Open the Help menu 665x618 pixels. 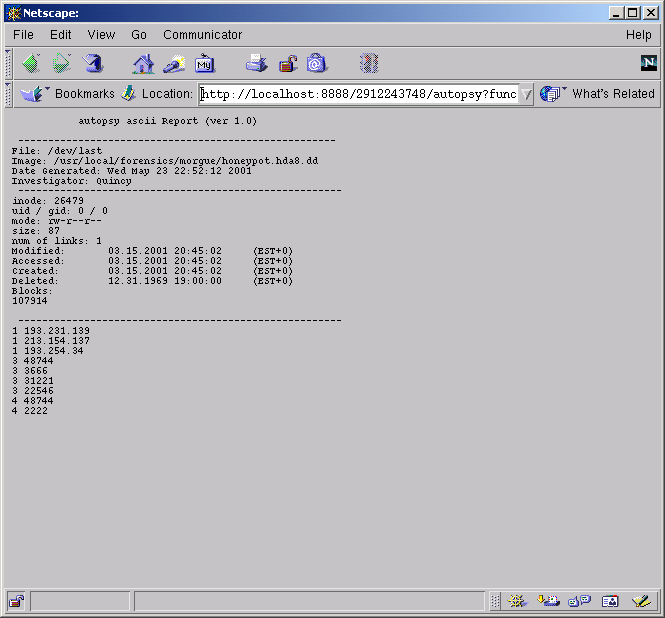[638, 35]
